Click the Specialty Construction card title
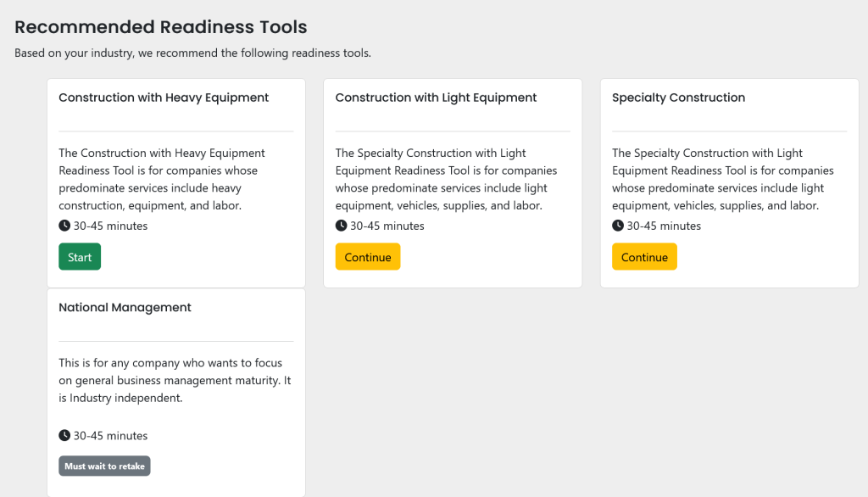 click(678, 98)
